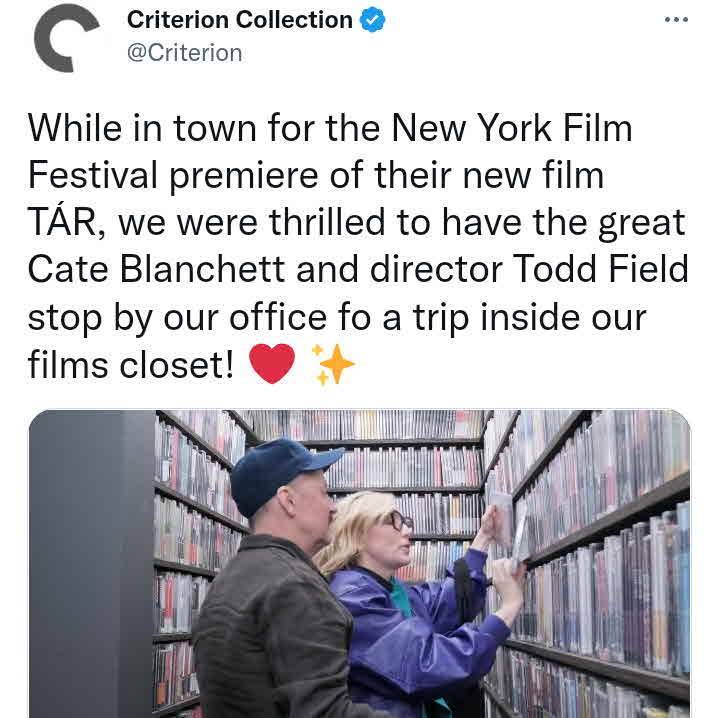Open the @Criterion handle link
Image resolution: width=718 pixels, height=718 pixels.
point(185,53)
